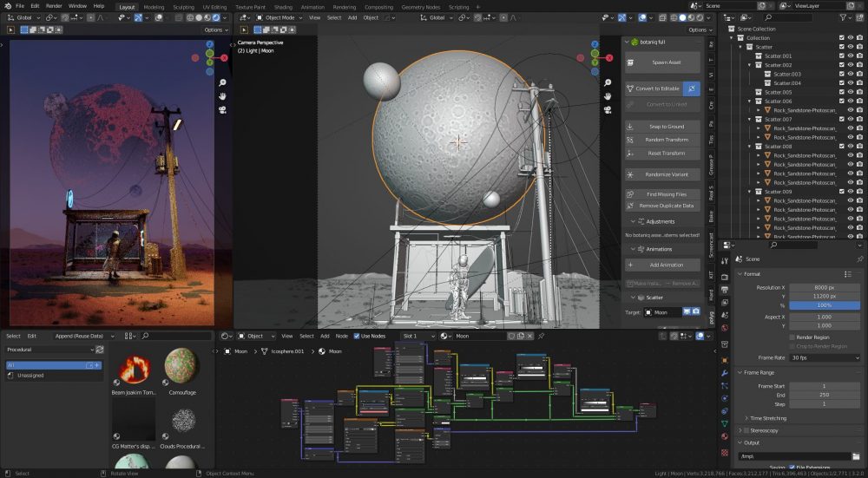Hide Scatter.001 collection with eye icon
This screenshot has height=478, width=868.
pos(851,56)
